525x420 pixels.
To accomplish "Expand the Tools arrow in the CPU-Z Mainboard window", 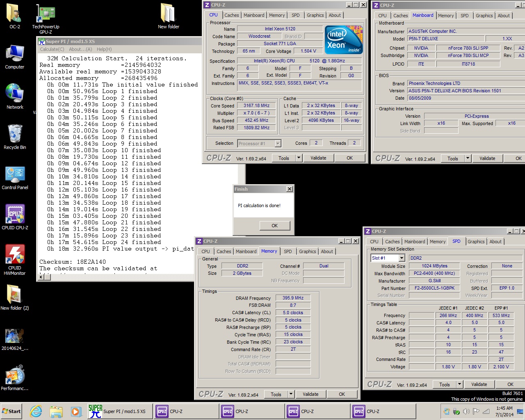I will coord(468,158).
